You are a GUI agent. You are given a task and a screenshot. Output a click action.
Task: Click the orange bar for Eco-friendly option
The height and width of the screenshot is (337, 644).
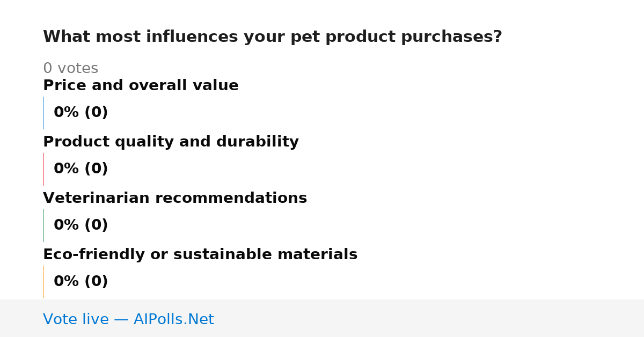pos(43,282)
